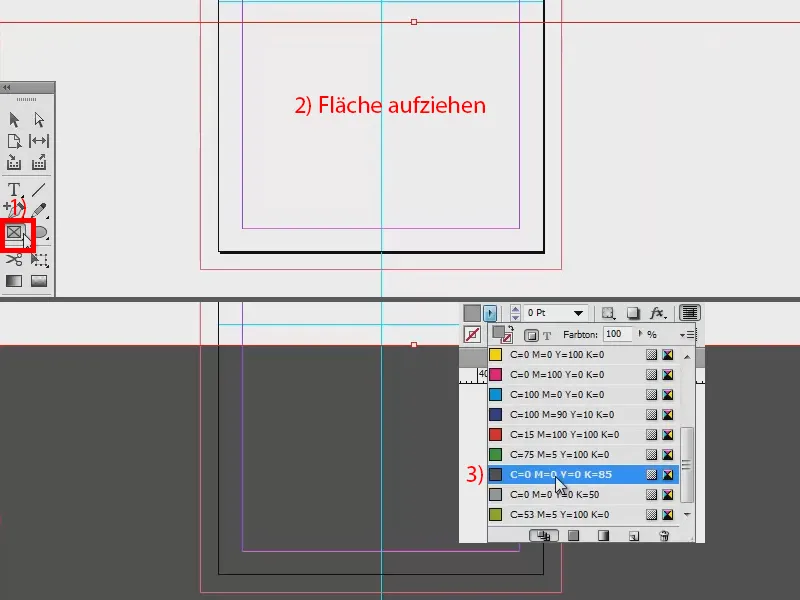Click the text wrap icon right of fx

690,313
